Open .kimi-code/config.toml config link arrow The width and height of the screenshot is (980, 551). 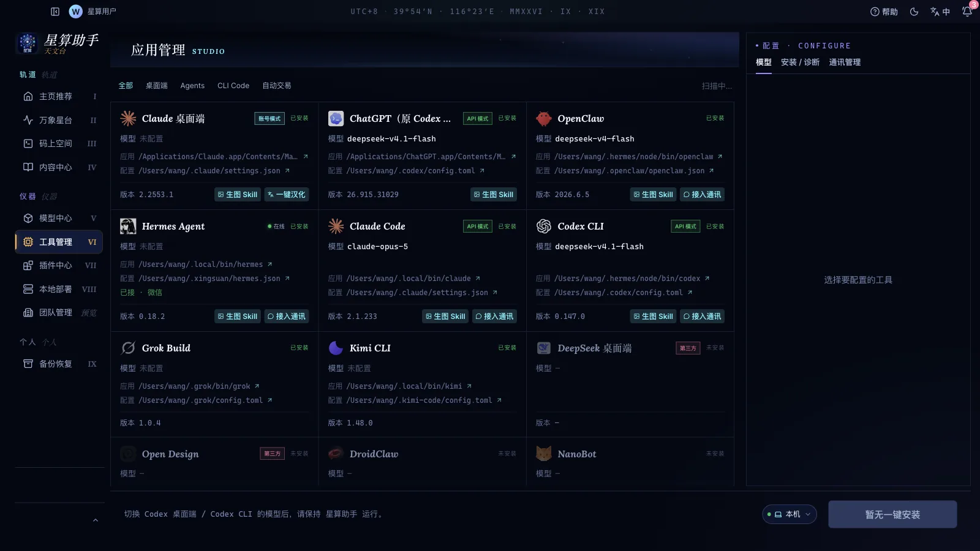coord(499,400)
